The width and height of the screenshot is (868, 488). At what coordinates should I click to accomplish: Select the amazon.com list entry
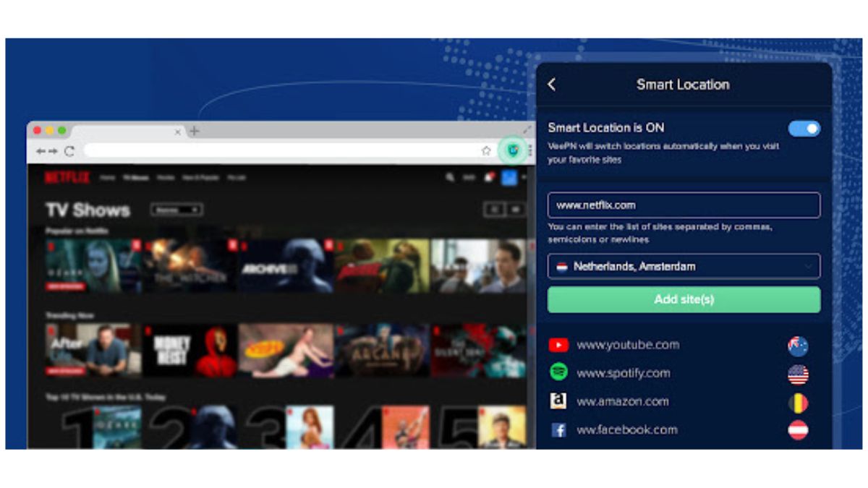tap(678, 401)
